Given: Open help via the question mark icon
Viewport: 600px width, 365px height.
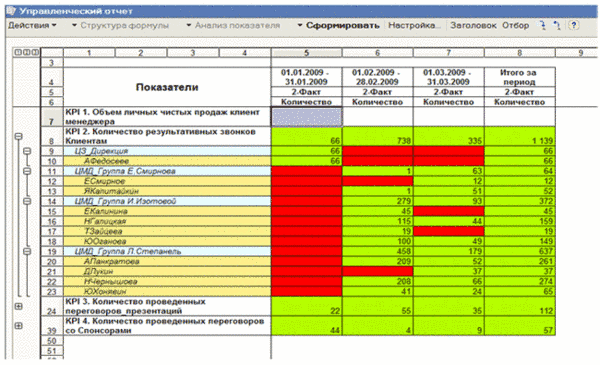Looking at the screenshot, I should pyautogui.click(x=573, y=26).
